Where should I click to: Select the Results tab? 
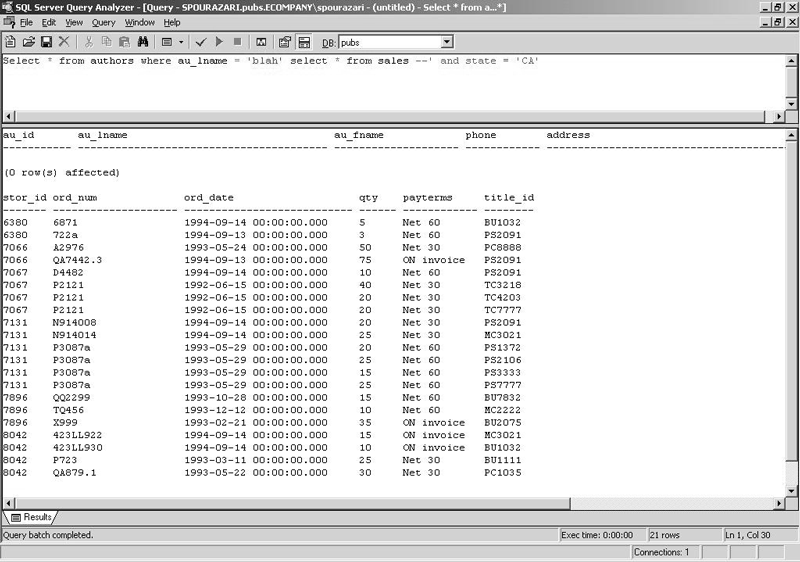click(x=33, y=517)
